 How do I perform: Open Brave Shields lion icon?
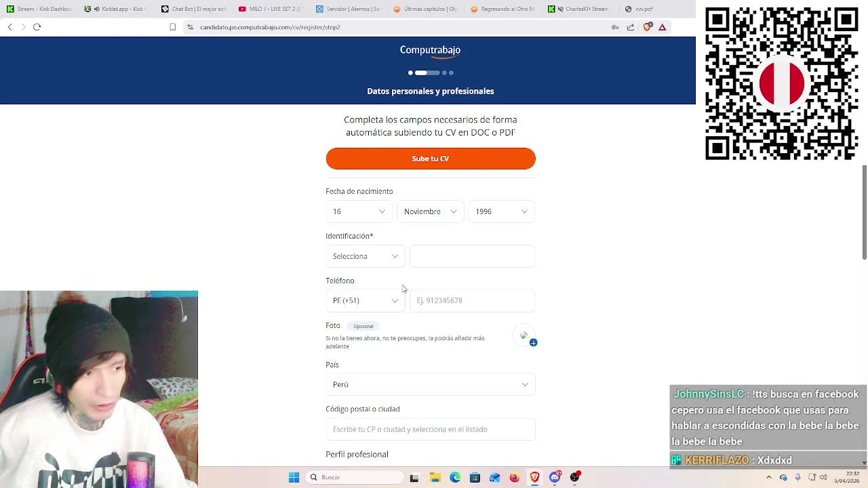pyautogui.click(x=647, y=27)
